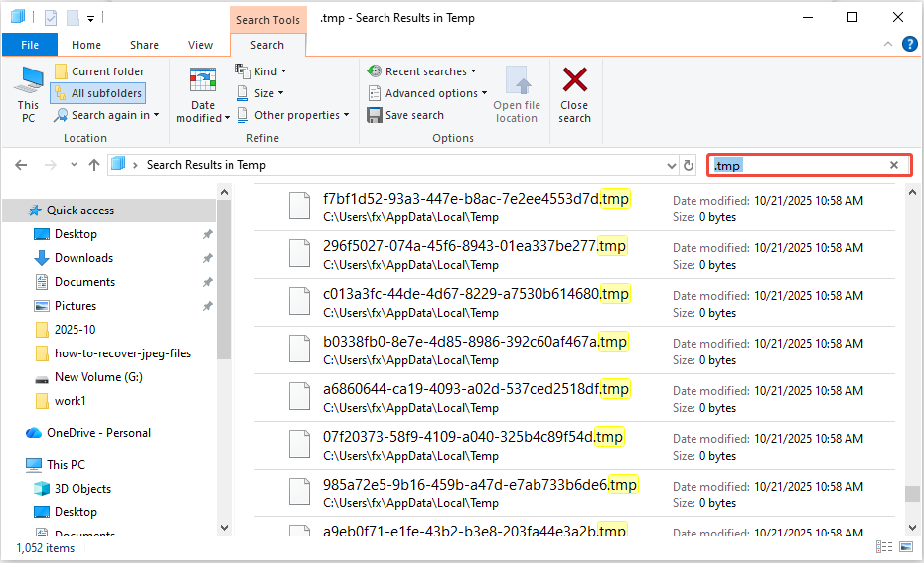Screen dimensions: 924x563
Task: Clear the search box with X
Action: click(x=894, y=165)
